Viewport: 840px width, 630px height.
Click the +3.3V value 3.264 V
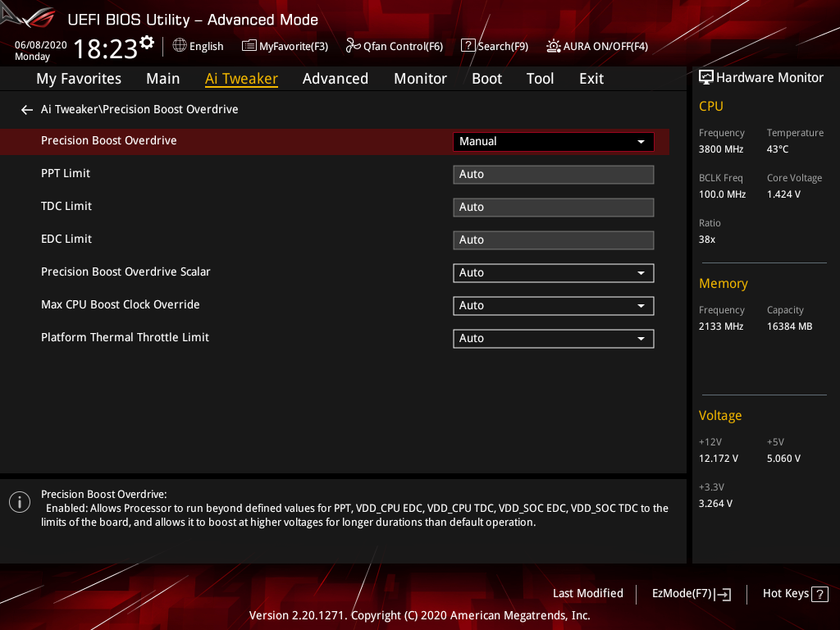click(x=715, y=504)
